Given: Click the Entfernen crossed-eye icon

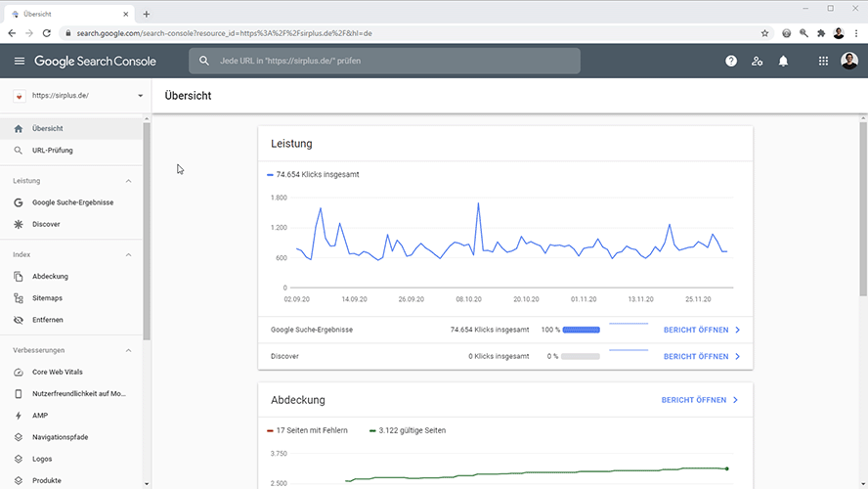Looking at the screenshot, I should point(19,320).
